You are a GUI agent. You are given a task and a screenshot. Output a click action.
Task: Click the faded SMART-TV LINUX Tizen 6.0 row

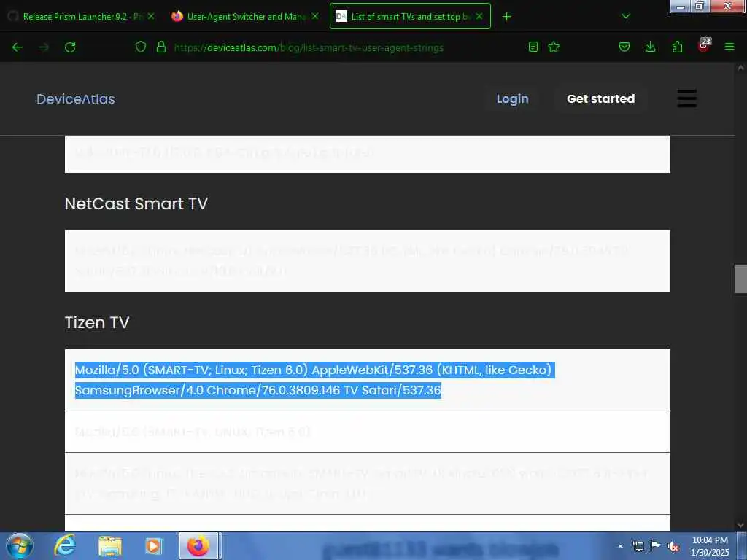pos(368,432)
